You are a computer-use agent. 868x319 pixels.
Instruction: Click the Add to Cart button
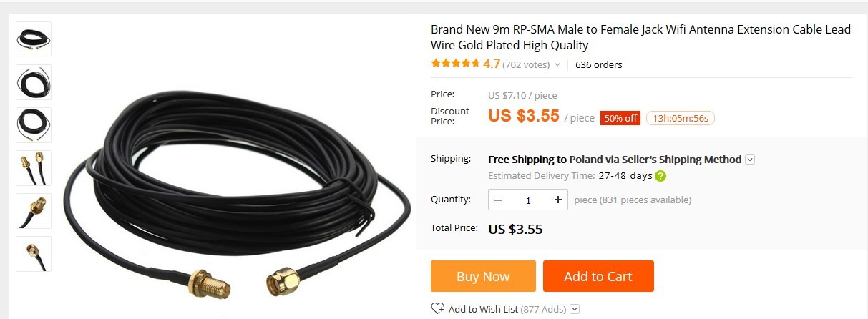click(598, 276)
